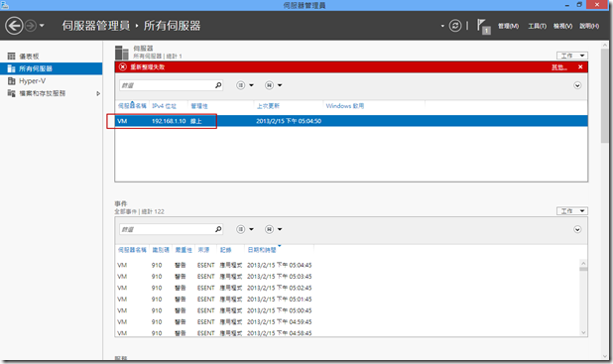The width and height of the screenshot is (613, 364).
Task: Open the small dropdown arrow left of refresh
Action: point(442,26)
